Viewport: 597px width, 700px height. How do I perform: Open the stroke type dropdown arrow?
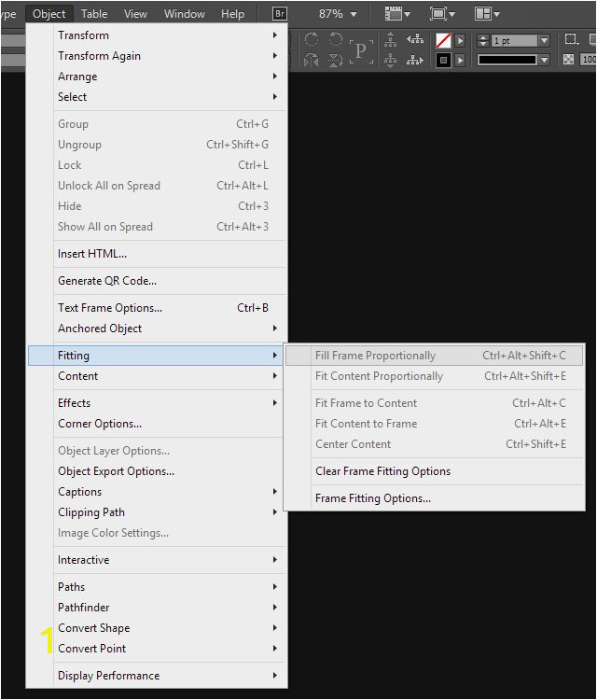tap(544, 60)
